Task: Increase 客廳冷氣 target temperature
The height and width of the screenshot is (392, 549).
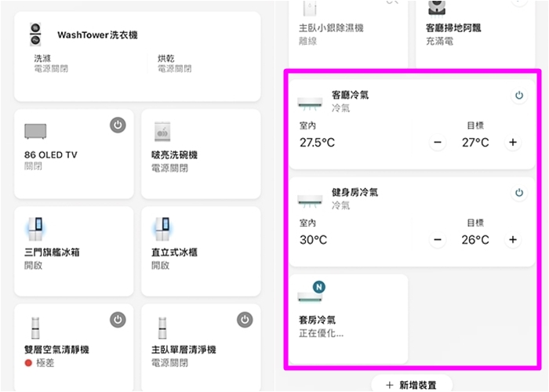Action: [513, 143]
